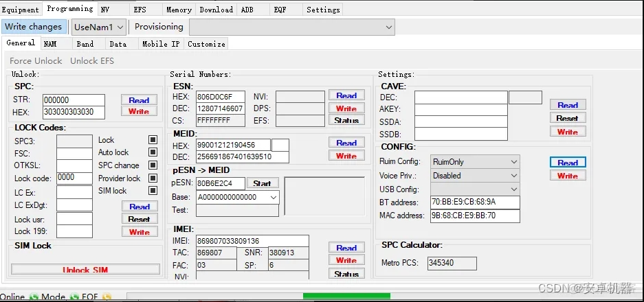644x302 pixels.
Task: Open the Voice Priv. dropdown
Action: [475, 176]
